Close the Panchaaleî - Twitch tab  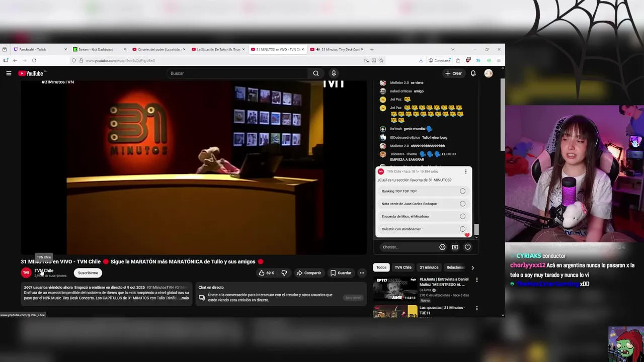point(65,49)
